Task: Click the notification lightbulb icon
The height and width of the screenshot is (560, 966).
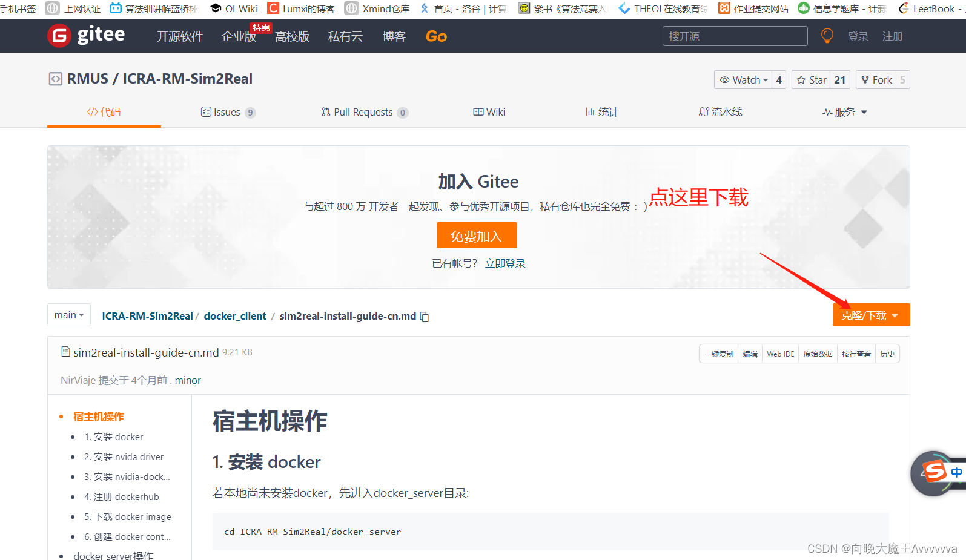Action: [x=827, y=36]
